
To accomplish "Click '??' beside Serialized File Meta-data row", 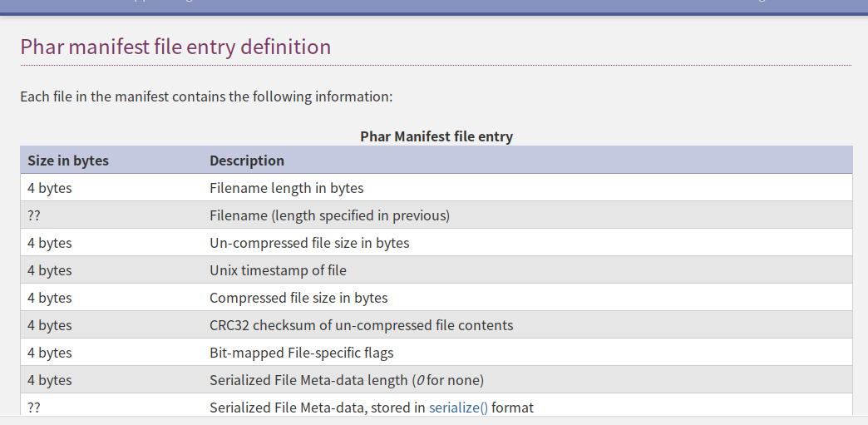I will (x=35, y=408).
